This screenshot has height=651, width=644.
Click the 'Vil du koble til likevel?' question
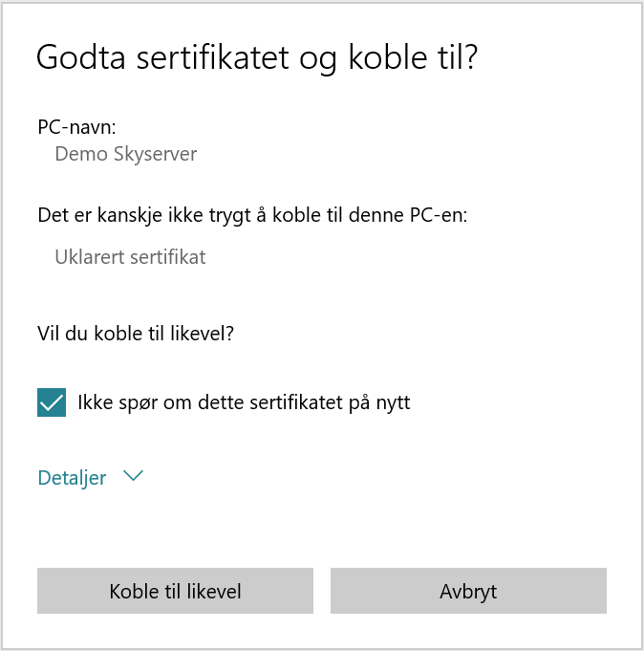pyautogui.click(x=136, y=335)
